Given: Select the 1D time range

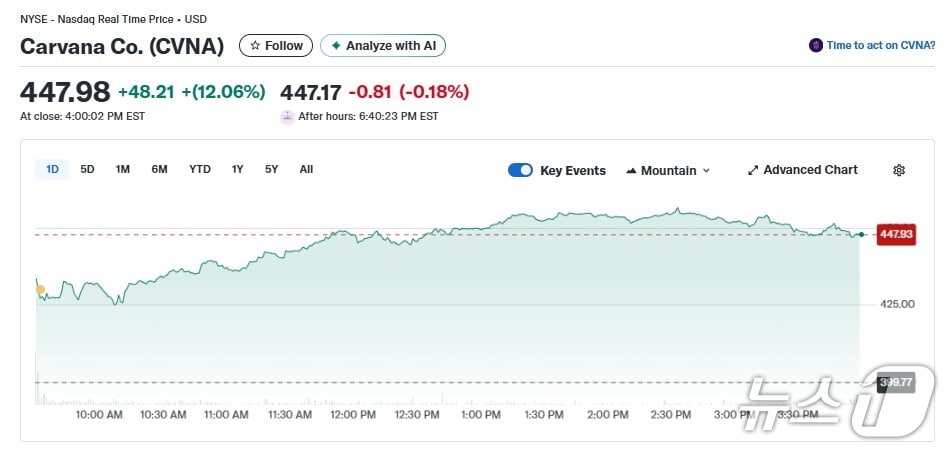Looking at the screenshot, I should point(52,169).
